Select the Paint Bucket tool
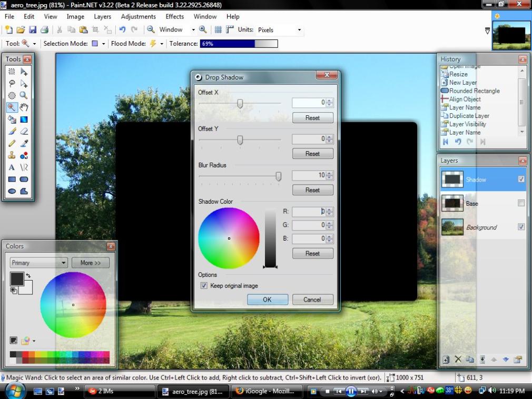Screen dimensions: 532x399 (x=12, y=119)
